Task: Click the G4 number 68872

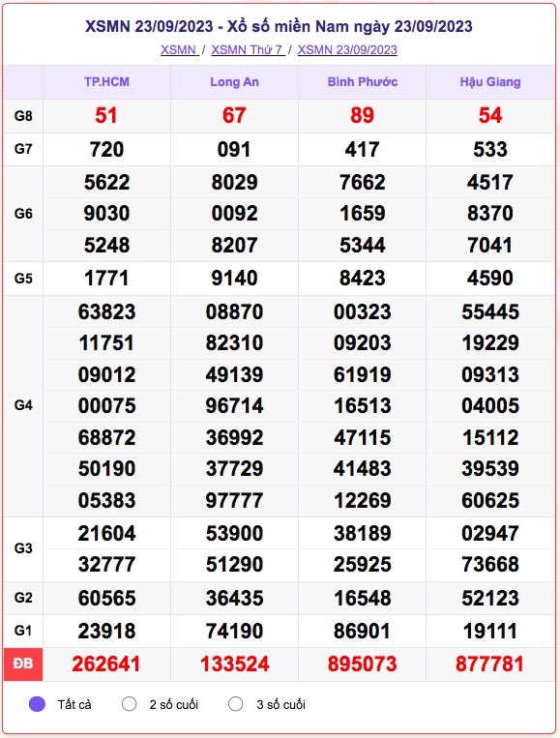Action: pyautogui.click(x=106, y=438)
